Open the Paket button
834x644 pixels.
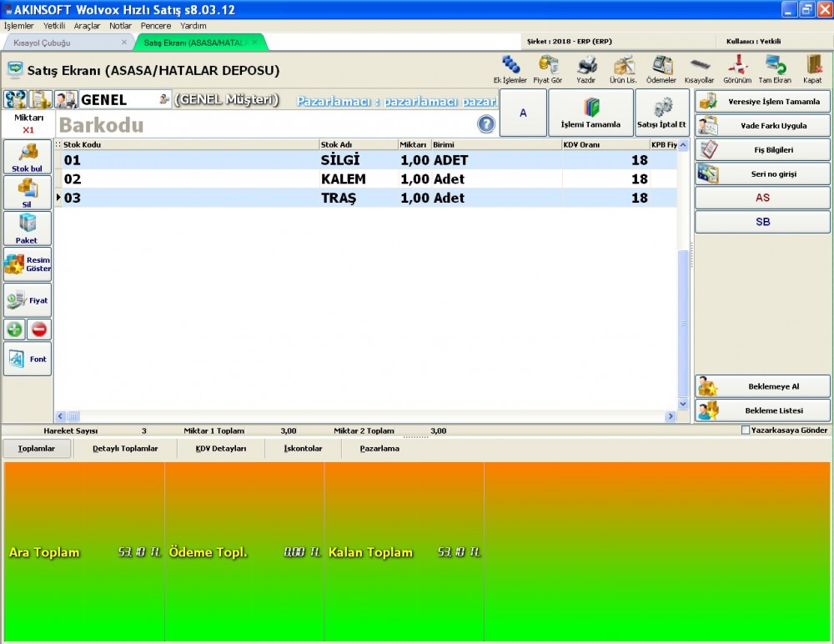tap(28, 229)
